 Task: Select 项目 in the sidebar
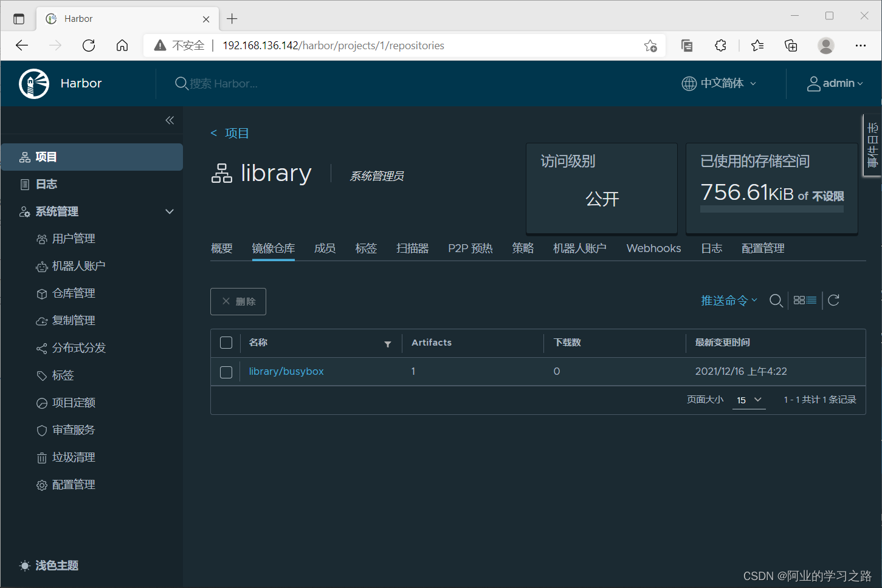[x=92, y=157]
